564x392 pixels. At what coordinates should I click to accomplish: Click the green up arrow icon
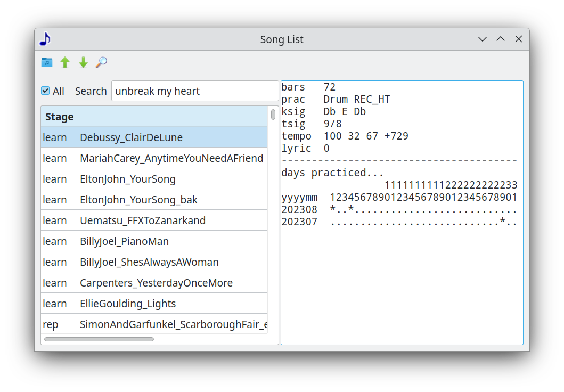tap(65, 62)
